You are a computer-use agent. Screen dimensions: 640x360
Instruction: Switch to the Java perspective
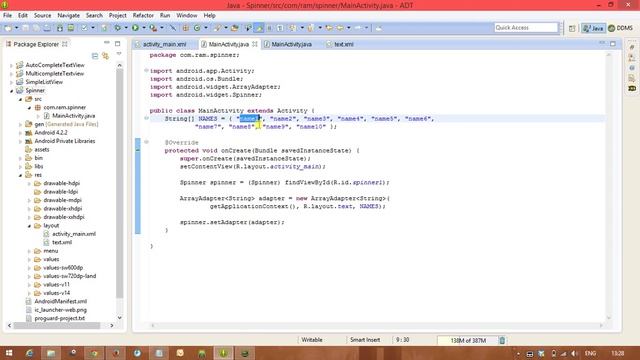(593, 28)
